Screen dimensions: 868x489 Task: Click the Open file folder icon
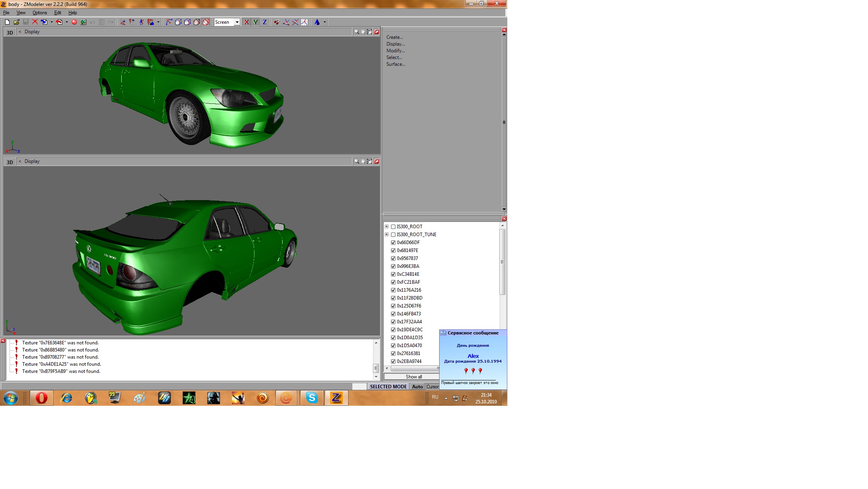16,22
